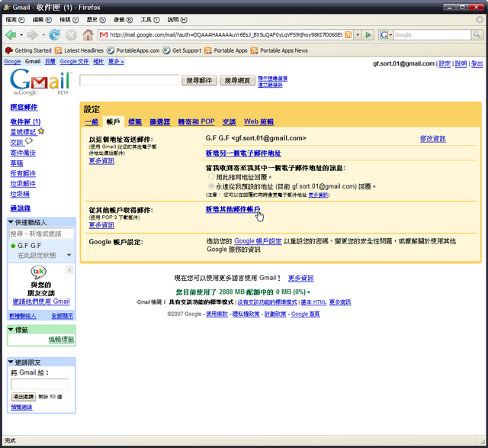
Task: Switch to the Forwarding and POP tab
Action: coord(197,121)
